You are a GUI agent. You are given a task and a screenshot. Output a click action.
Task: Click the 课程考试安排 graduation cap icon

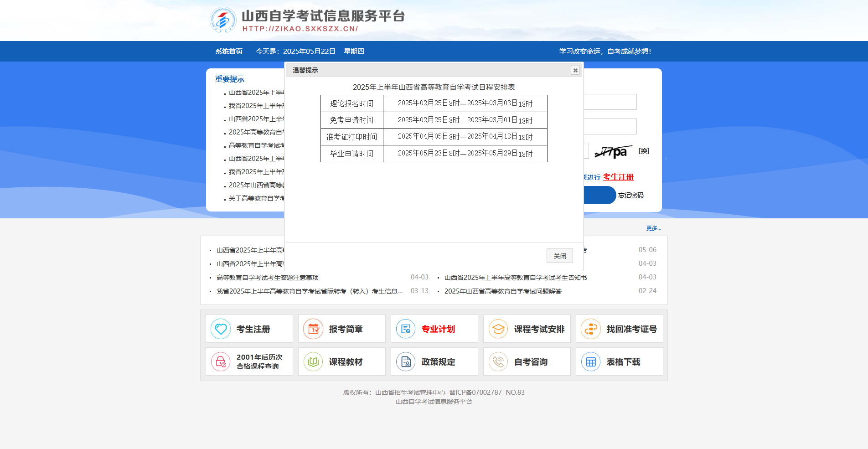pos(498,328)
